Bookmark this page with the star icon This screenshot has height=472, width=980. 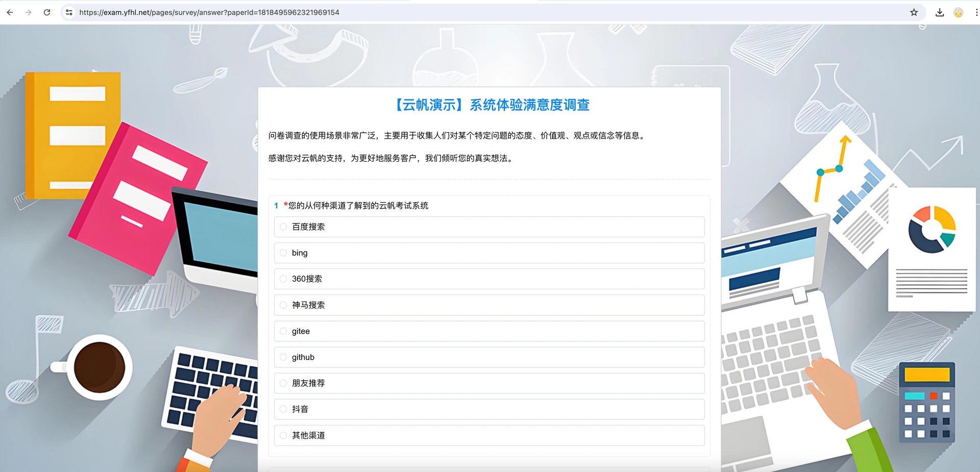pyautogui.click(x=914, y=12)
